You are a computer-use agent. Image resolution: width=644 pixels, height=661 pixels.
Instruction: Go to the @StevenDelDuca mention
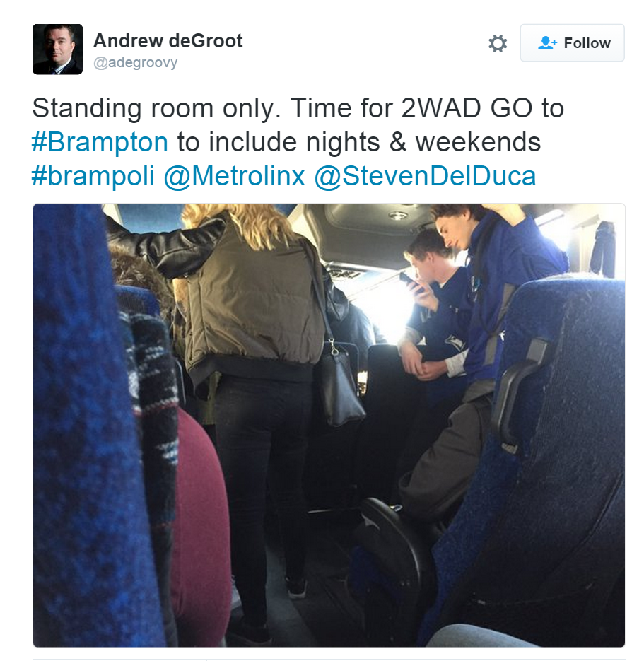425,176
